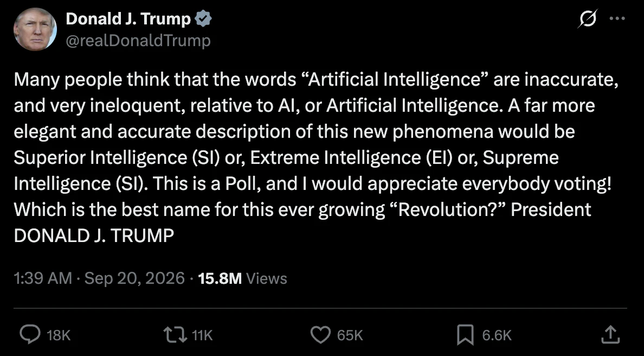This screenshot has width=644, height=356.
Task: Bookmark the post with the bookmark icon
Action: [465, 335]
